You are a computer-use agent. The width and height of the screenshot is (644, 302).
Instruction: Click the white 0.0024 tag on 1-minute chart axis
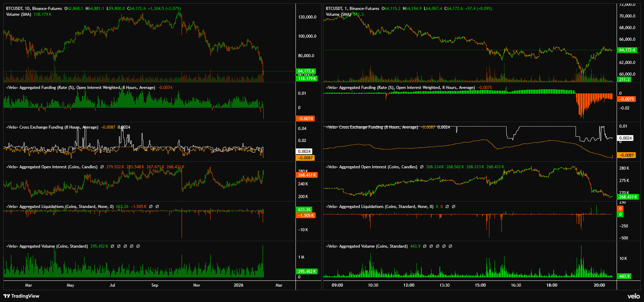click(625, 138)
